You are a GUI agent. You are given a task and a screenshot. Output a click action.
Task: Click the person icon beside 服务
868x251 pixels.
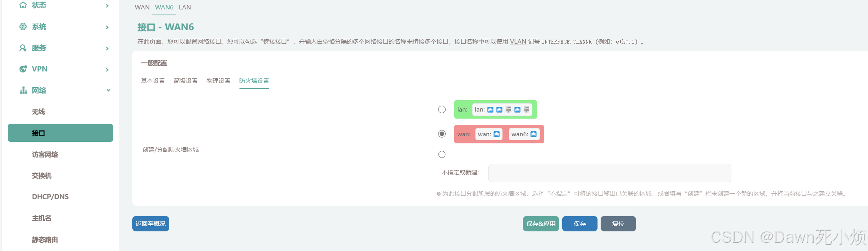coord(23,48)
